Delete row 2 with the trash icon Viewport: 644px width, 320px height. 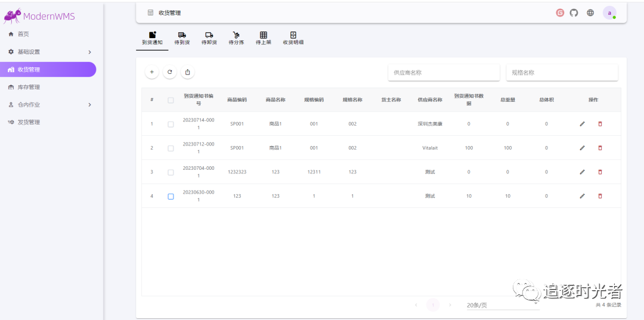click(x=600, y=148)
